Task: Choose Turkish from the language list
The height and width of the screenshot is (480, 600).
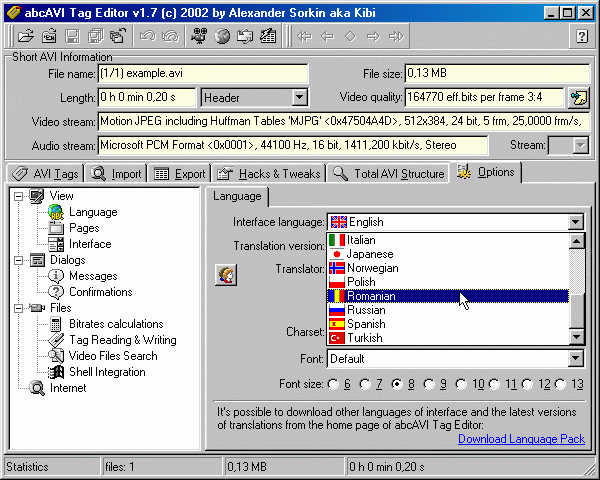Action: 448,338
